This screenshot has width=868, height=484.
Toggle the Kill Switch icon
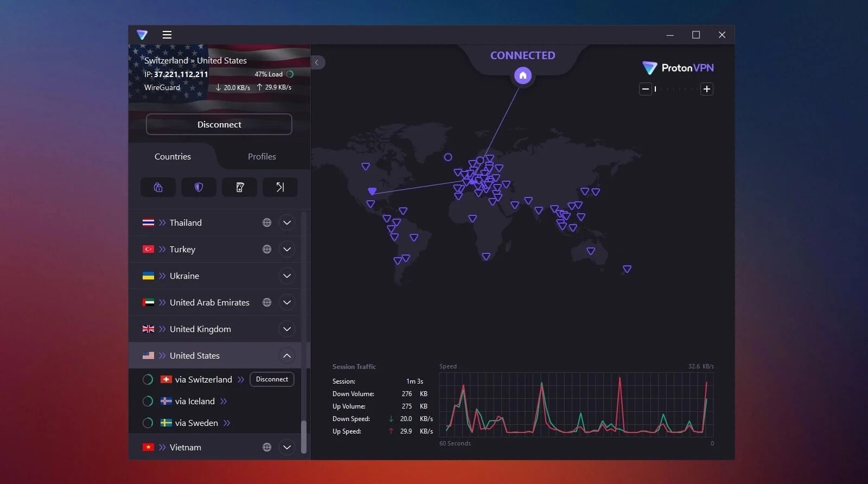(239, 187)
